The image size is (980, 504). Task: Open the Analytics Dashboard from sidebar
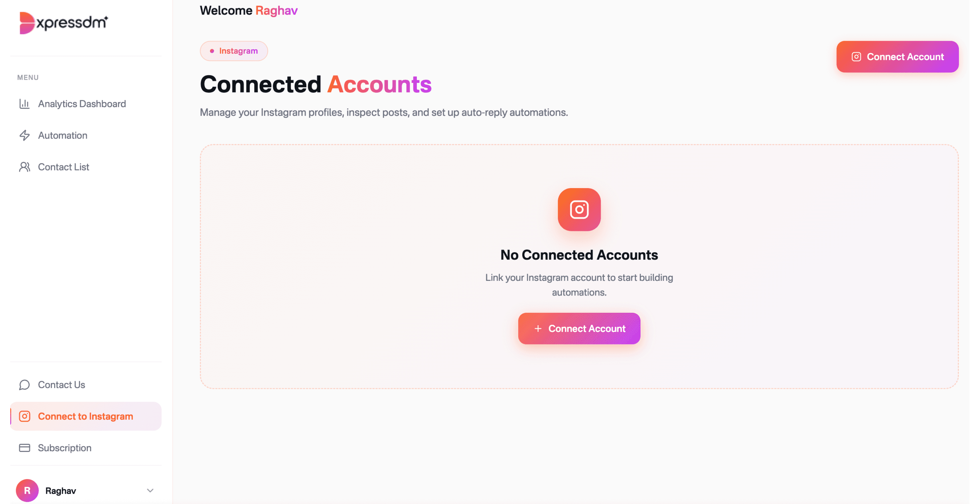click(82, 104)
